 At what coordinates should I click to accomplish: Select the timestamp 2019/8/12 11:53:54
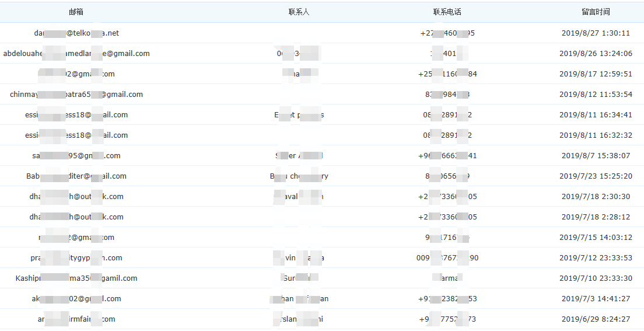(x=596, y=95)
